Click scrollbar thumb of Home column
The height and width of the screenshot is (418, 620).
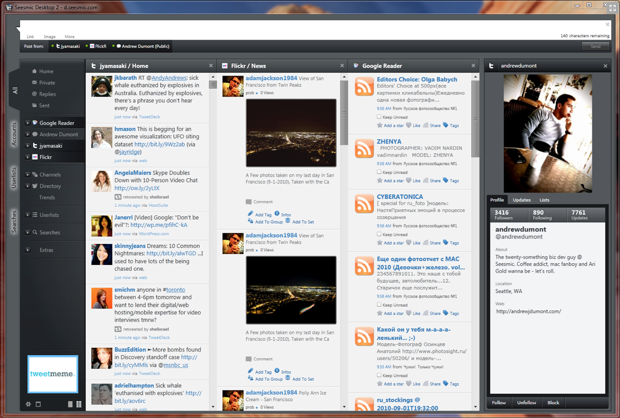(x=213, y=84)
